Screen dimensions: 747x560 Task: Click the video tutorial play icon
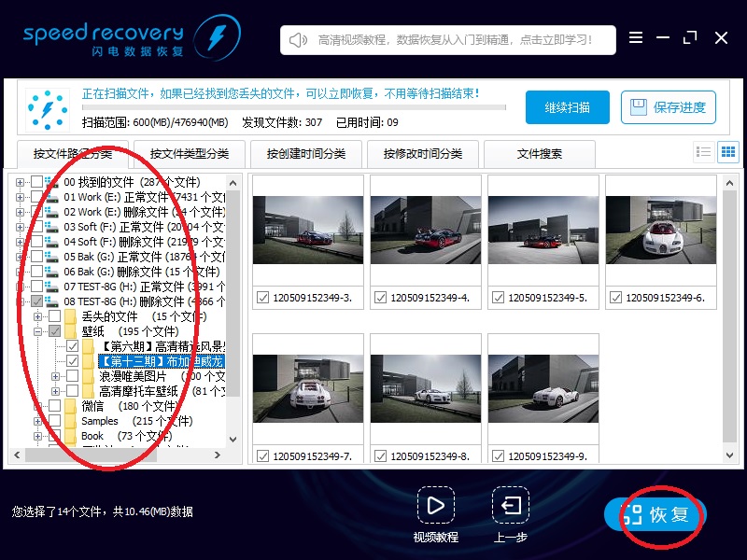pos(435,505)
